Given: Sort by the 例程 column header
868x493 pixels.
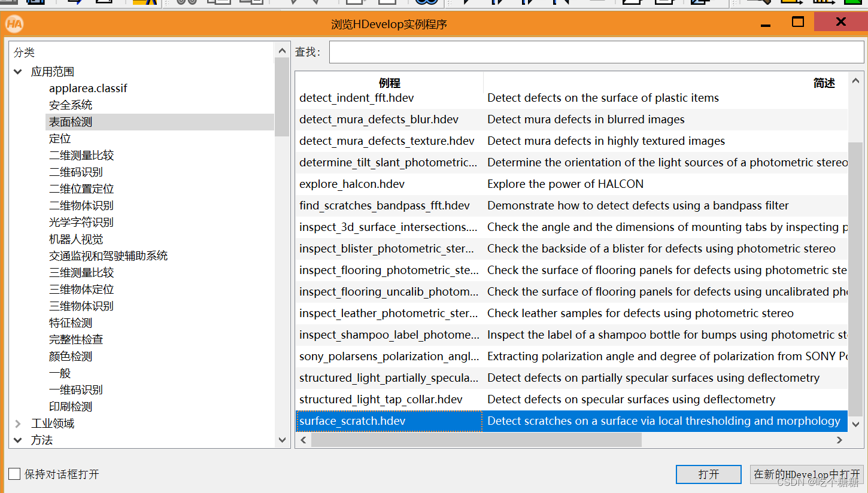Looking at the screenshot, I should click(390, 83).
